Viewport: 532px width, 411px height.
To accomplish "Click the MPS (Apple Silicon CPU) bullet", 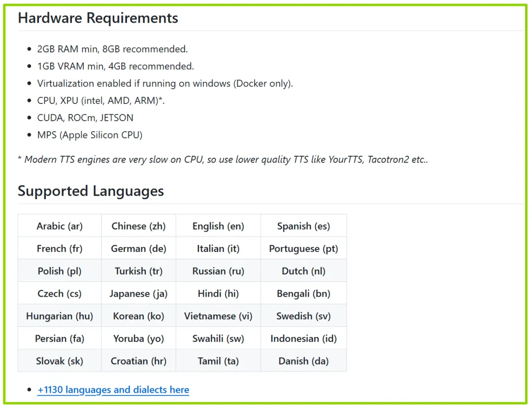I will 90,135.
